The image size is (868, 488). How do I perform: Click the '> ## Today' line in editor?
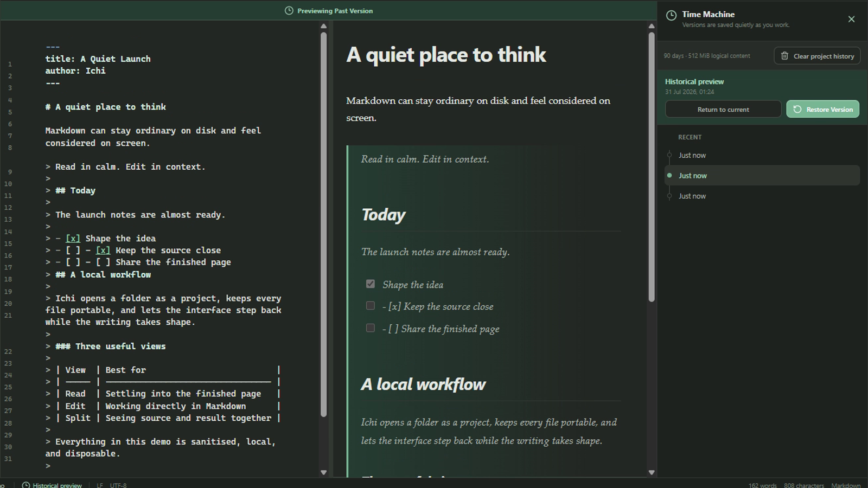(71, 190)
